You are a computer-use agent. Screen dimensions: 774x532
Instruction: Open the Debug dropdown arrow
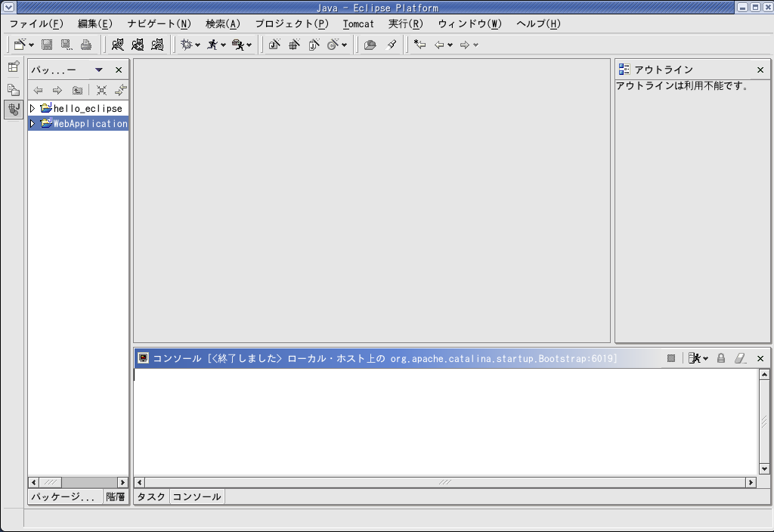(197, 45)
